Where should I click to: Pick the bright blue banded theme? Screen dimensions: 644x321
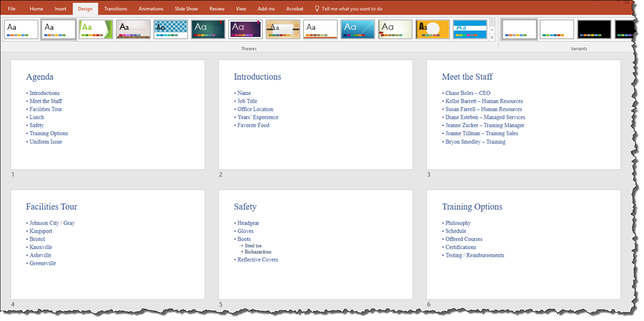[470, 30]
